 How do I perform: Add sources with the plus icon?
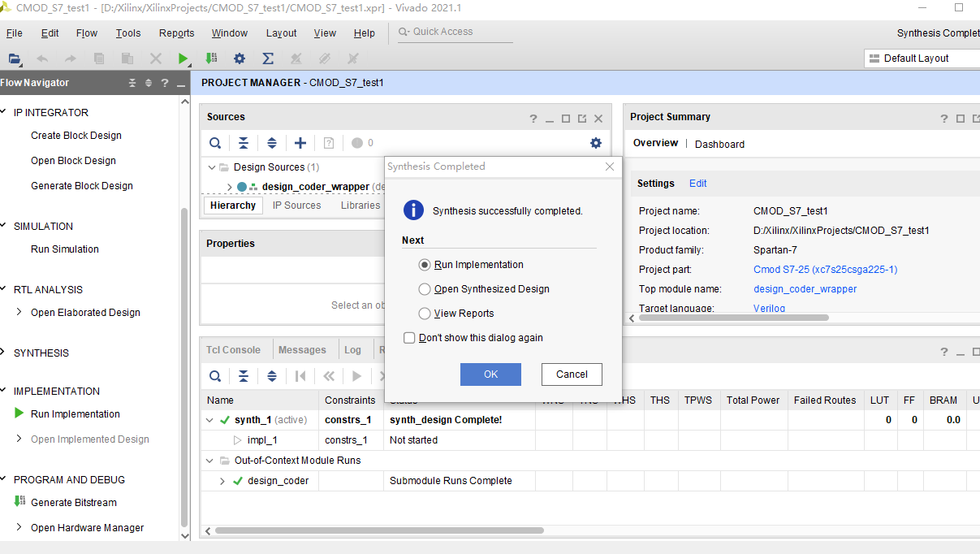(300, 143)
